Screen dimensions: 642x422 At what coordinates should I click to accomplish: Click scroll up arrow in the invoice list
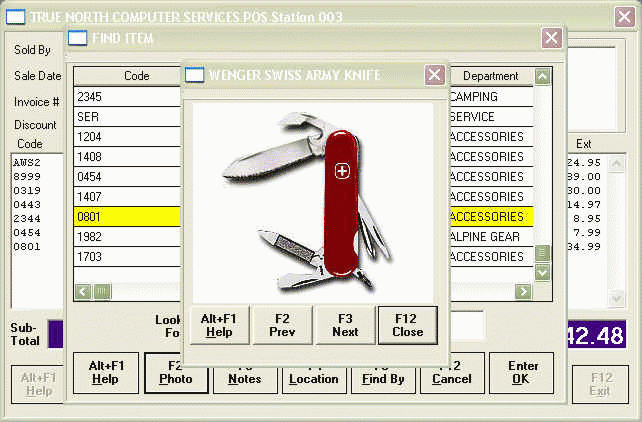pyautogui.click(x=616, y=164)
